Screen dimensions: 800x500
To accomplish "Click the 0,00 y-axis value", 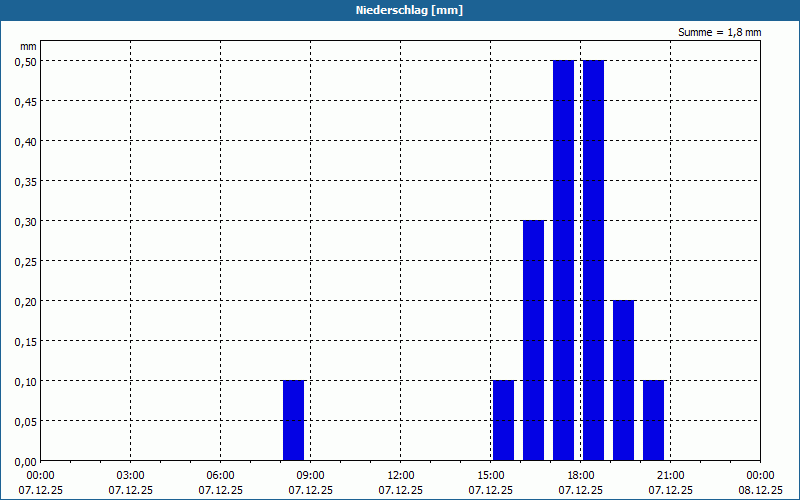I will pyautogui.click(x=26, y=462).
